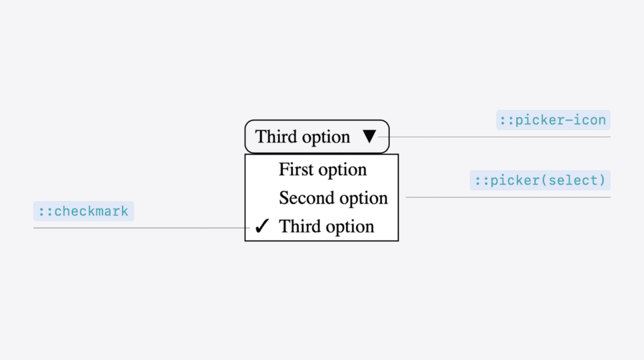Click the word "option" in Second option row
The width and height of the screenshot is (644, 360).
364,199
